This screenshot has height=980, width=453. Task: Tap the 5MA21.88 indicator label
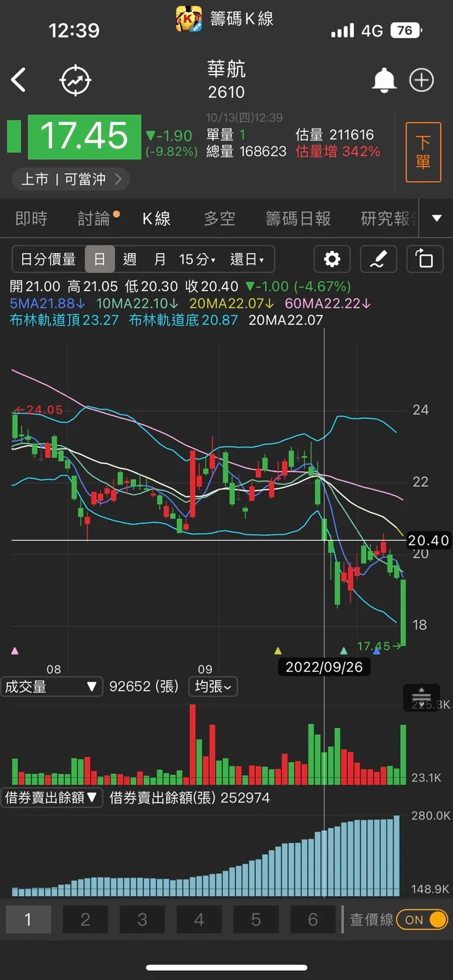pos(47,303)
